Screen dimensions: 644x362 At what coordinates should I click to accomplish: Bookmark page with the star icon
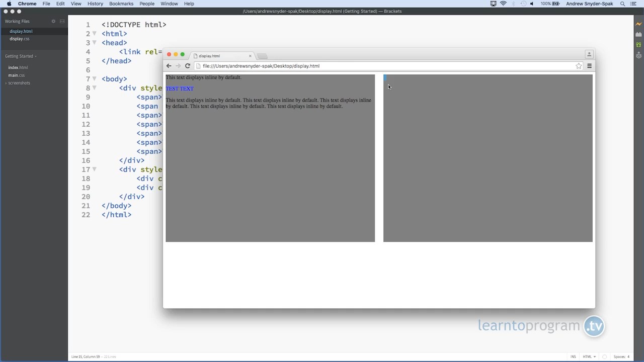tap(579, 66)
